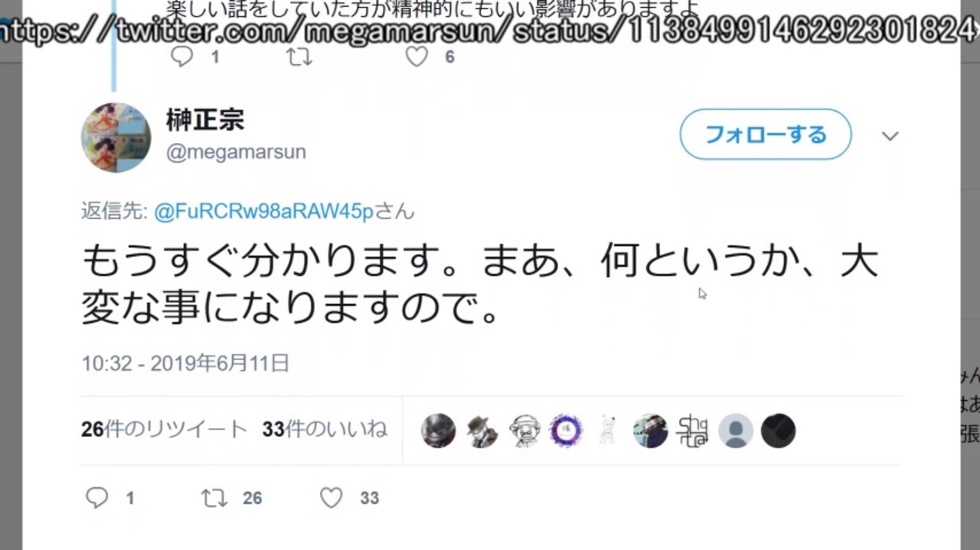The width and height of the screenshot is (980, 550).
Task: Click the retweet icon showing 26
Action: [214, 498]
